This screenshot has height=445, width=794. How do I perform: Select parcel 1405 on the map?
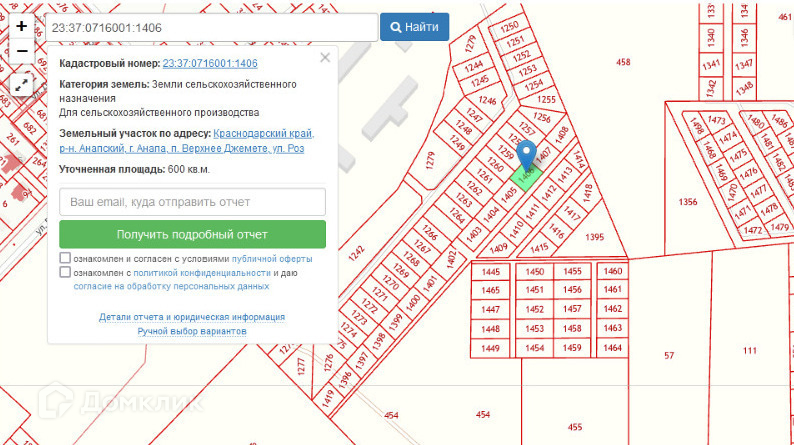508,195
